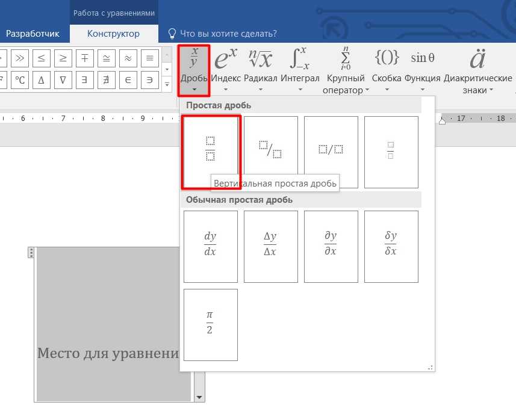Insert the approximately equal ≈ symbol

[128, 58]
